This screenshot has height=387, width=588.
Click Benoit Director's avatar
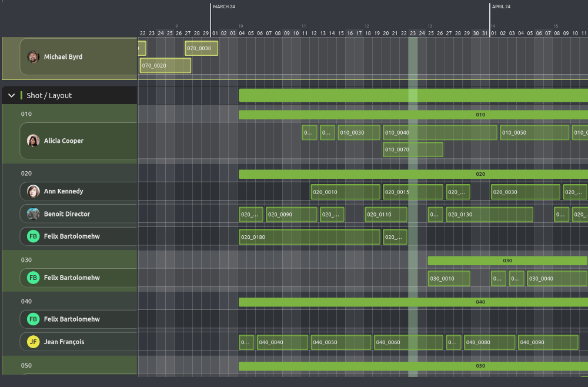(x=34, y=214)
